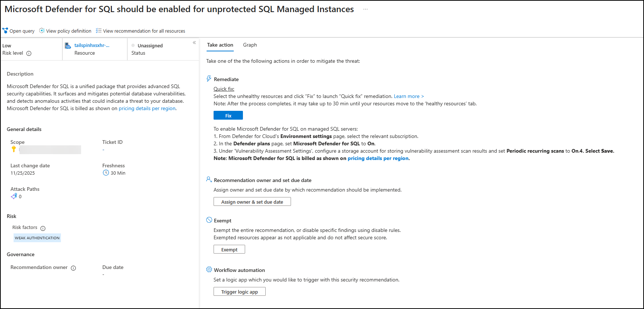The width and height of the screenshot is (644, 309).
Task: Click the Remediate lightning icon
Action: click(x=209, y=79)
